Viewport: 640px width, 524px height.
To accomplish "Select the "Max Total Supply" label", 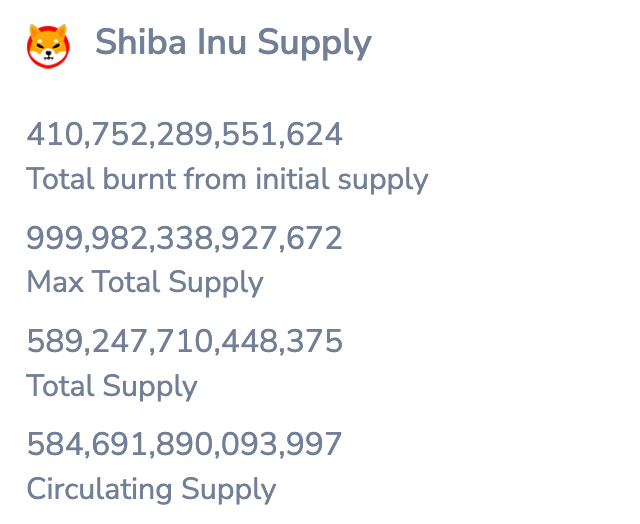I will (145, 283).
